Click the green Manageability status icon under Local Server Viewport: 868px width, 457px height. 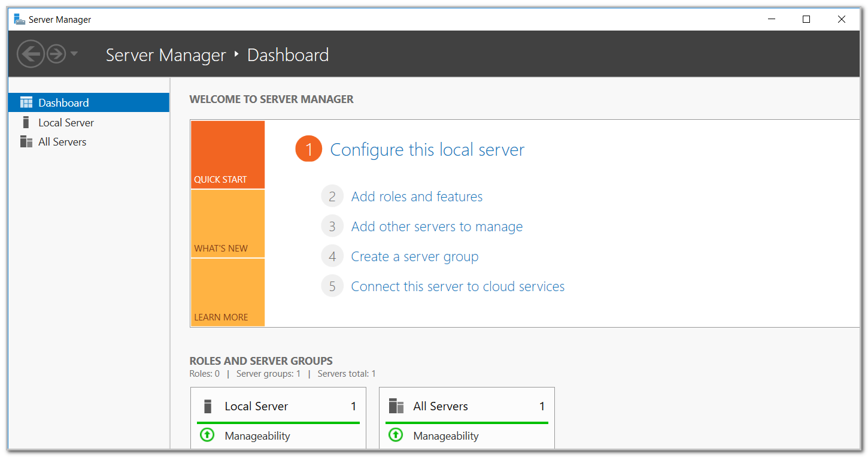pos(207,435)
